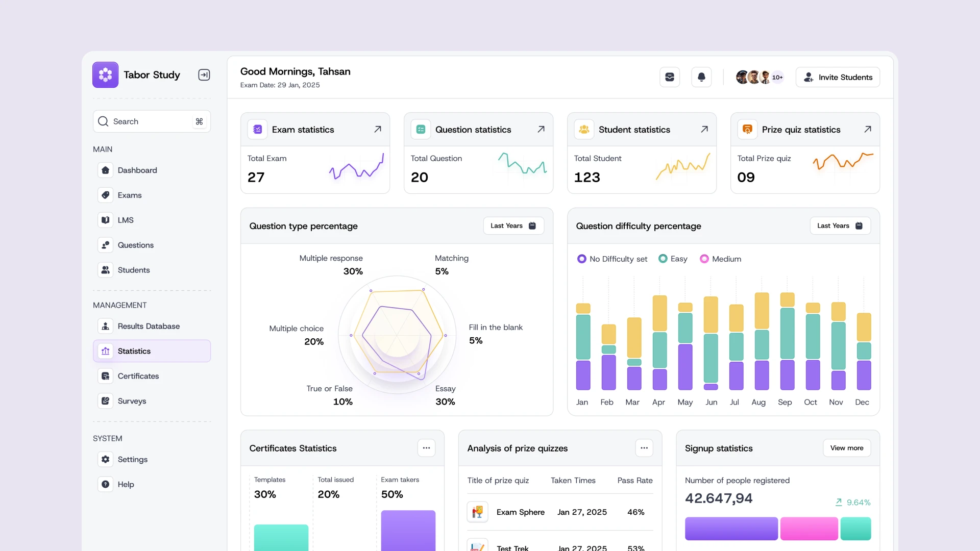The image size is (980, 551).
Task: Click the pink segment of signup bar
Action: click(x=809, y=529)
